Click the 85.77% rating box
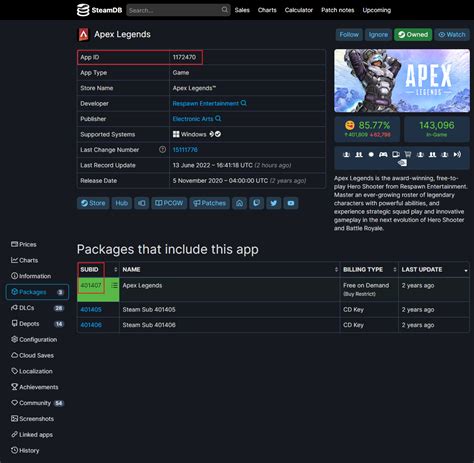The height and width of the screenshot is (463, 474). coord(367,129)
